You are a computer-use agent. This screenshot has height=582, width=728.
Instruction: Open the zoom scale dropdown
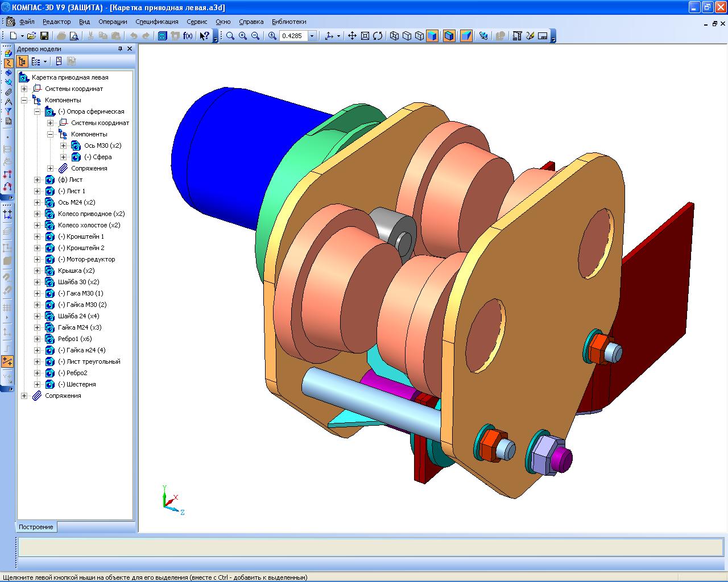312,36
